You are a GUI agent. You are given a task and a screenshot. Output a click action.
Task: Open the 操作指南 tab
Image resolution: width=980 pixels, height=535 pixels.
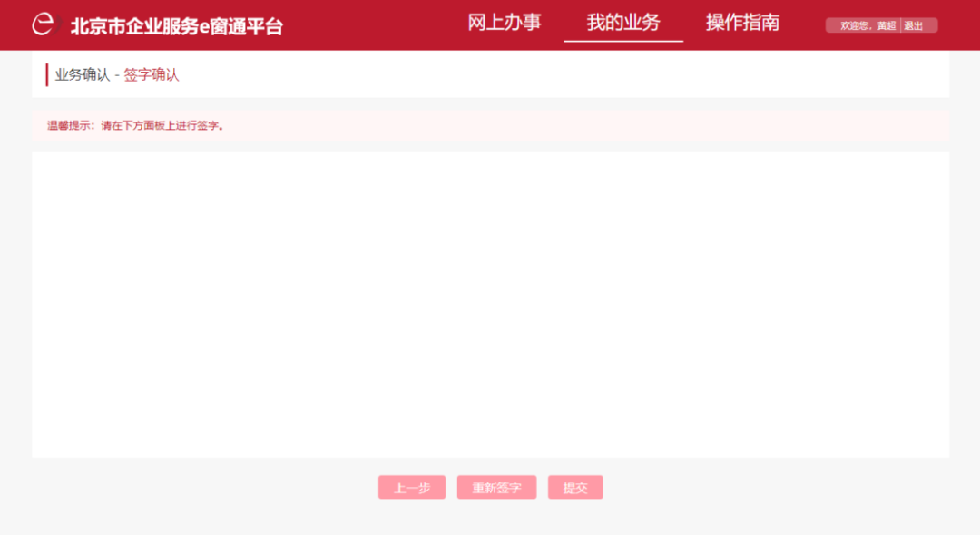click(742, 23)
